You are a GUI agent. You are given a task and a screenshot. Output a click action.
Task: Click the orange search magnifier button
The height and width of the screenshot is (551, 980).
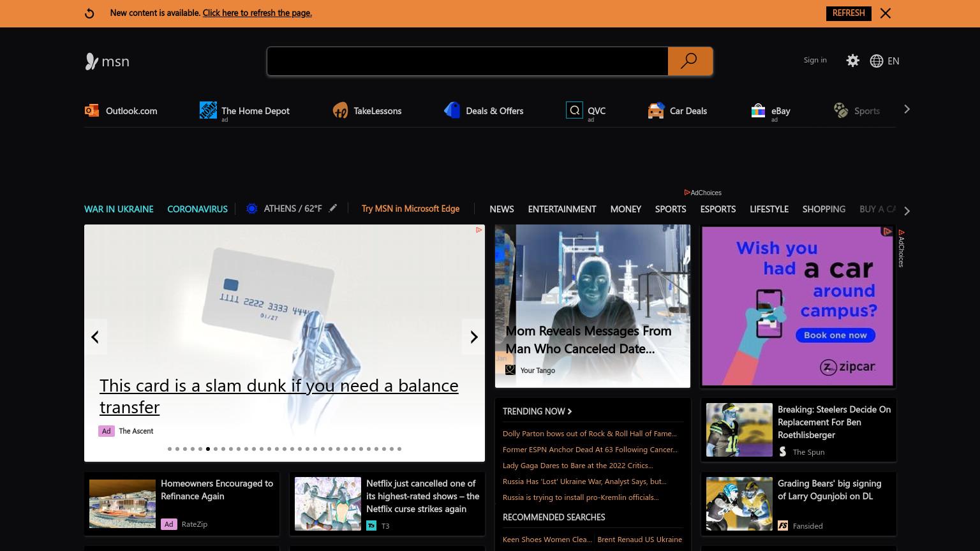pyautogui.click(x=690, y=61)
